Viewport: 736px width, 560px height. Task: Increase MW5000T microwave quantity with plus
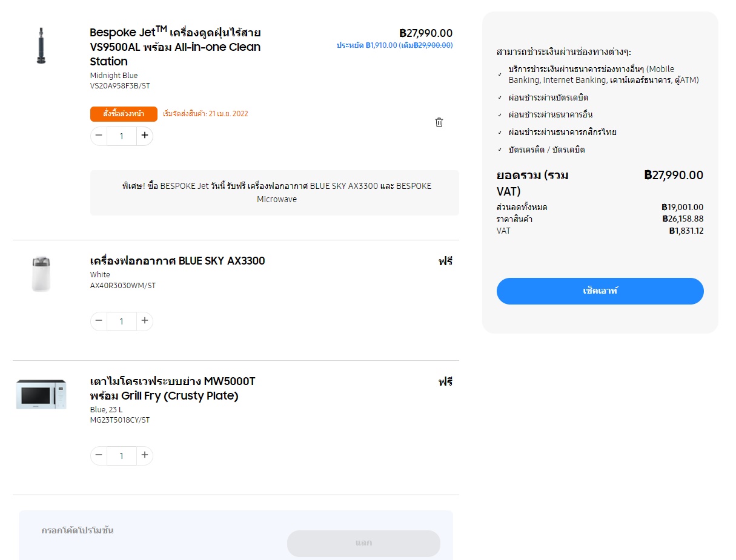pyautogui.click(x=144, y=455)
